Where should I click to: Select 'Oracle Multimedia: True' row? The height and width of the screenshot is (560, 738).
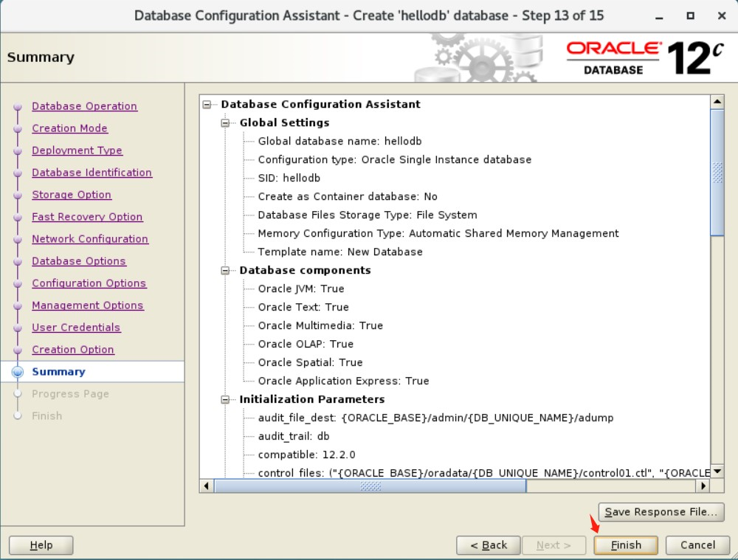click(320, 325)
